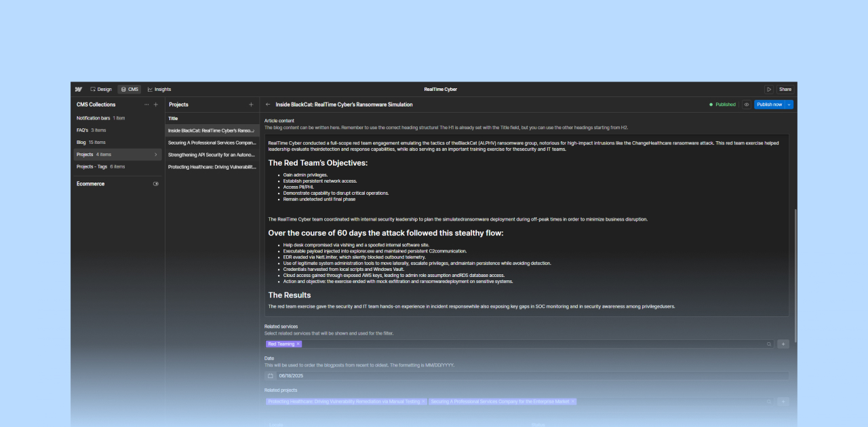Open the Blog collection
Image resolution: width=868 pixels, height=427 pixels.
117,143
